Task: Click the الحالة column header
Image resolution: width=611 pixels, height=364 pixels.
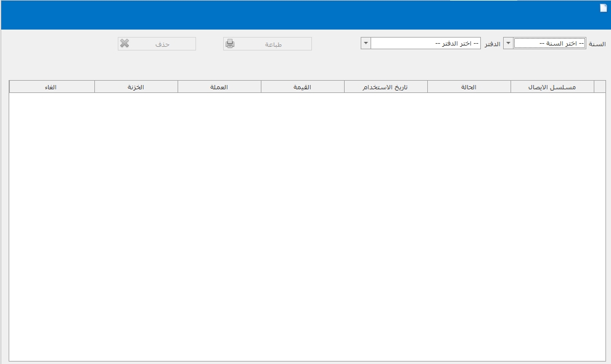Action: [469, 87]
